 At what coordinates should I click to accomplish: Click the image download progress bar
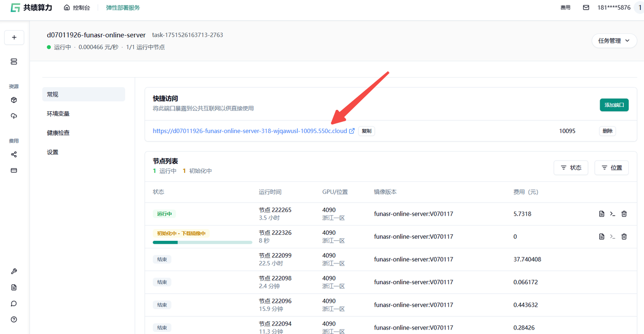202,242
